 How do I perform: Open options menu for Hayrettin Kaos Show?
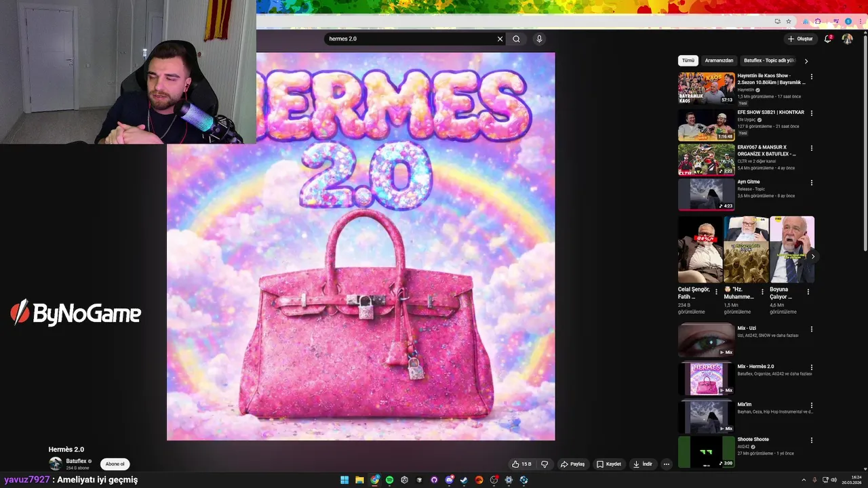[811, 77]
